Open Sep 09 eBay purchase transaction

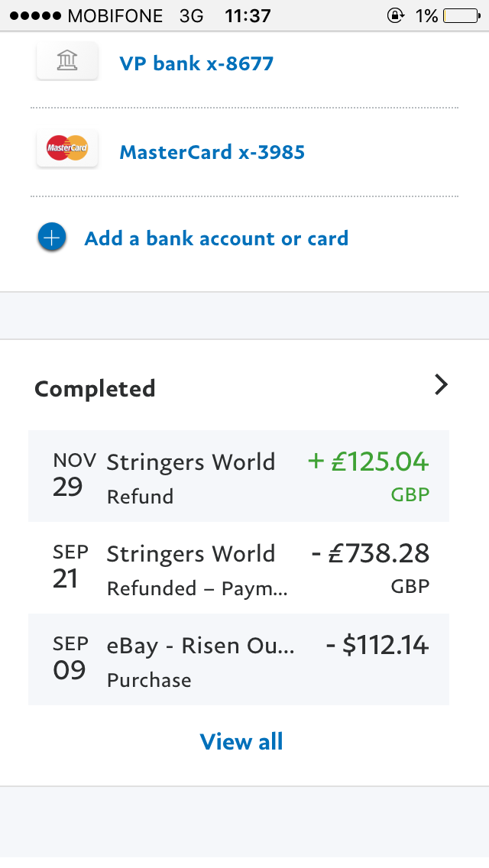199,659
